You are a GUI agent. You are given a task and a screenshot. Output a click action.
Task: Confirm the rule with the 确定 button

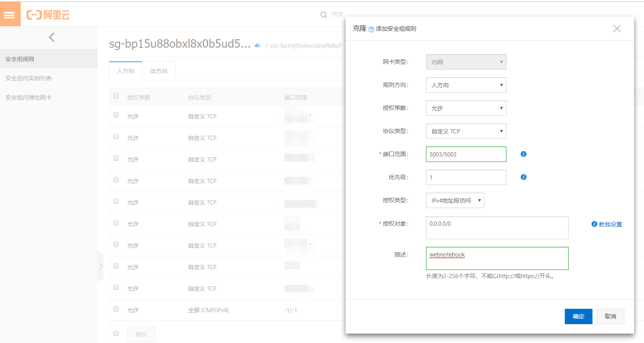[579, 316]
